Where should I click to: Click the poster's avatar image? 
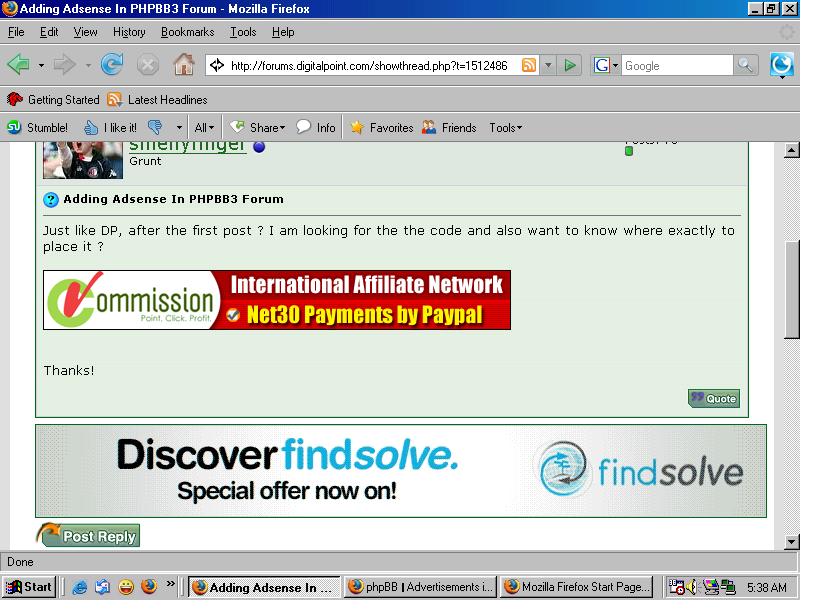point(83,160)
